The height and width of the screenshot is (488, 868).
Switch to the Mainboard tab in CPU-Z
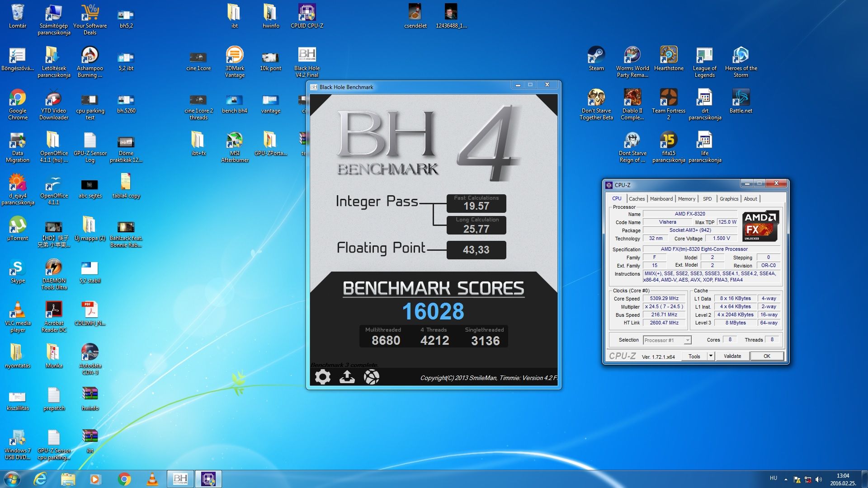pos(661,199)
